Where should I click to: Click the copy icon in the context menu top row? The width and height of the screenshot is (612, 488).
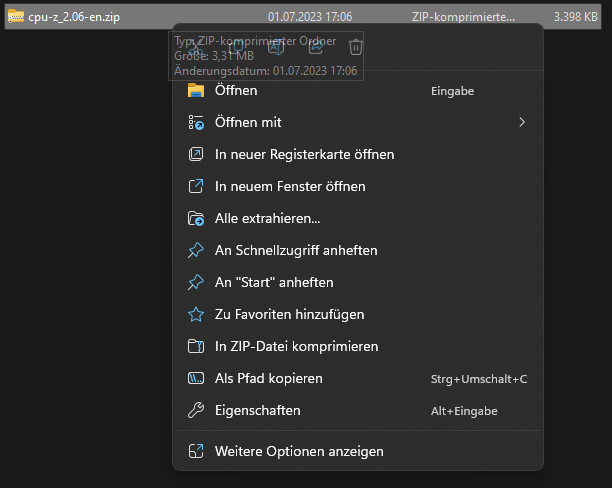237,47
